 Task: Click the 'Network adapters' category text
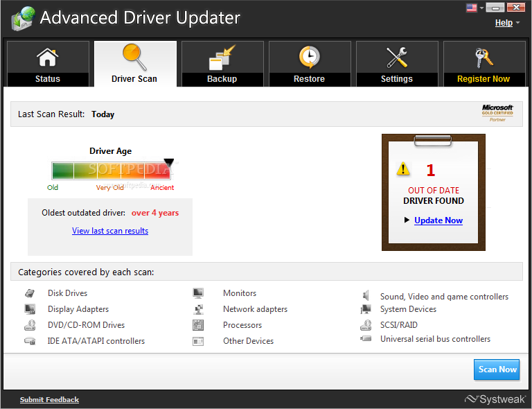[255, 309]
